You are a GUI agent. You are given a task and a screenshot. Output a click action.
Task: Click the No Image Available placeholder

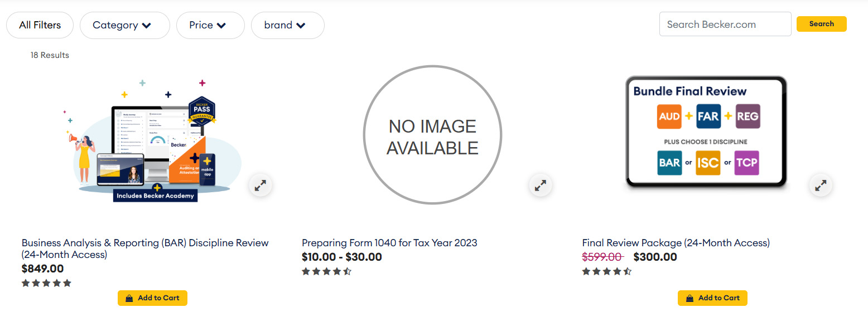[x=432, y=135]
